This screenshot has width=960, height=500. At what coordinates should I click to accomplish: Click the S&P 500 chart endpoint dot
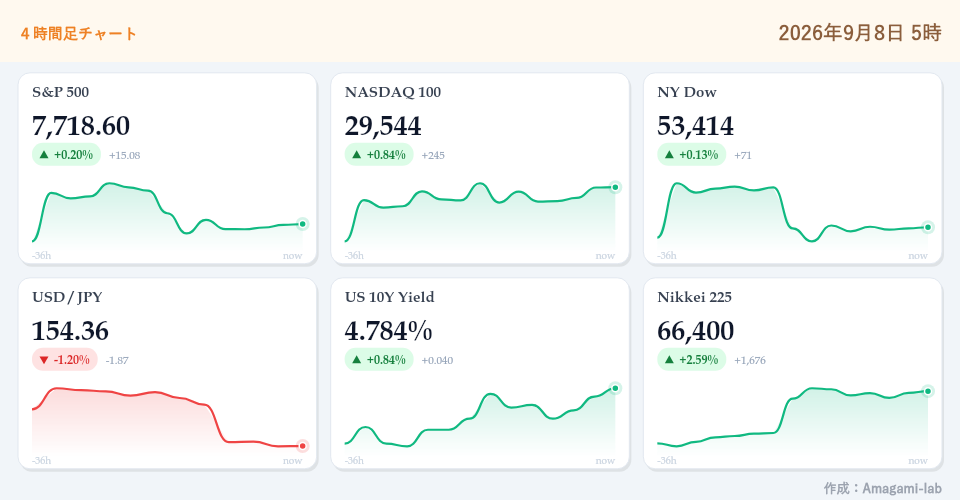(x=302, y=224)
